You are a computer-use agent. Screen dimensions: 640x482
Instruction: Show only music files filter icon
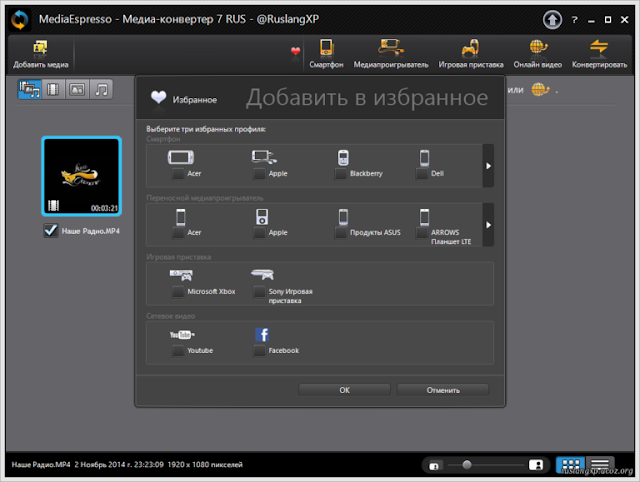(101, 89)
